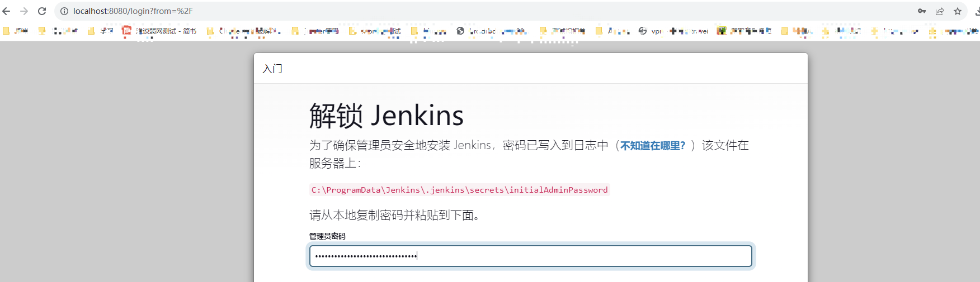Screen dimensions: 980x282
Task: View site information for localhost
Action: [x=64, y=11]
